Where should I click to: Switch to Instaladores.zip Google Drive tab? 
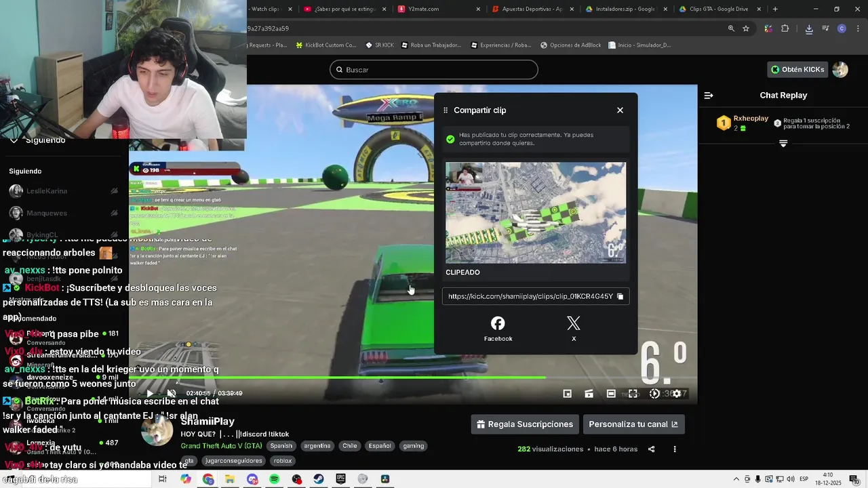tap(626, 9)
